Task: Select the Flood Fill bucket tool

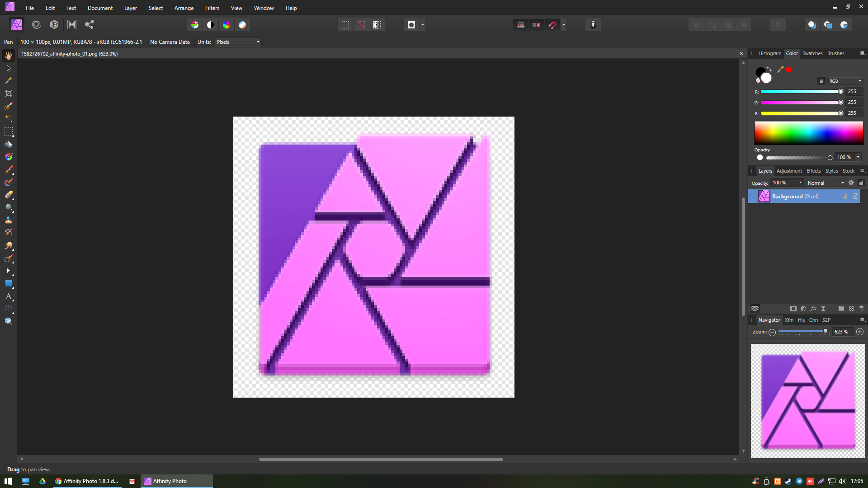Action: pyautogui.click(x=9, y=145)
